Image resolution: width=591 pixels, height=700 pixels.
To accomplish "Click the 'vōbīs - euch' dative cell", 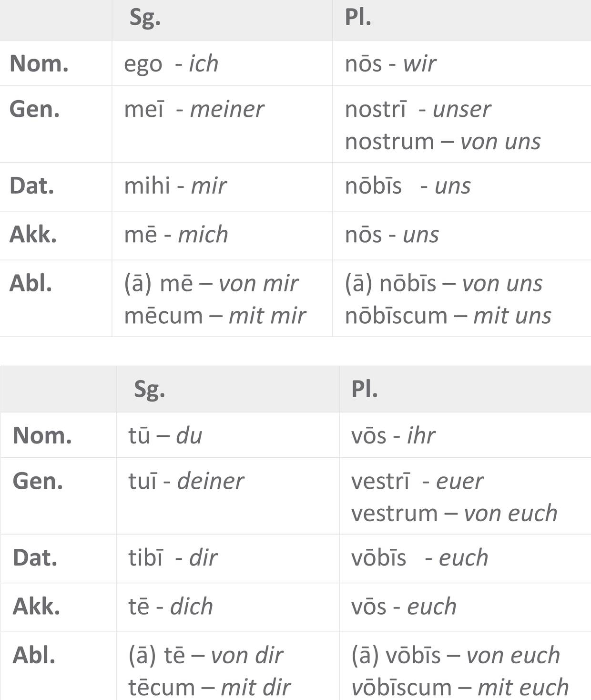I will coord(419,558).
